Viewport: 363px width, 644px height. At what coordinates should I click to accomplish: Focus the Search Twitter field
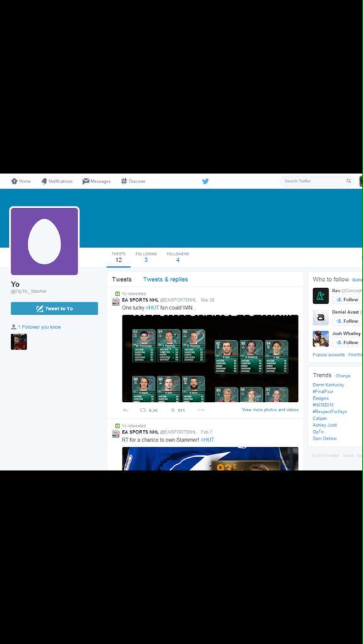pos(316,180)
